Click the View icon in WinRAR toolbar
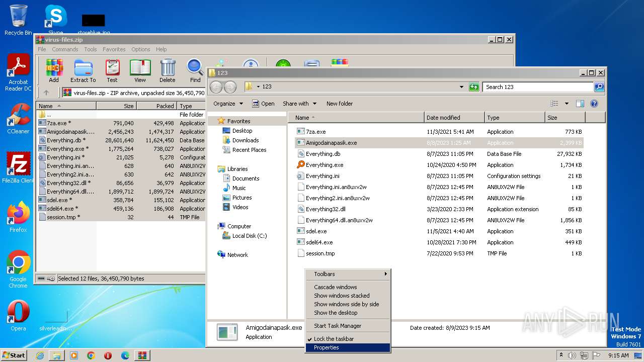Image resolution: width=644 pixels, height=362 pixels. (x=140, y=70)
